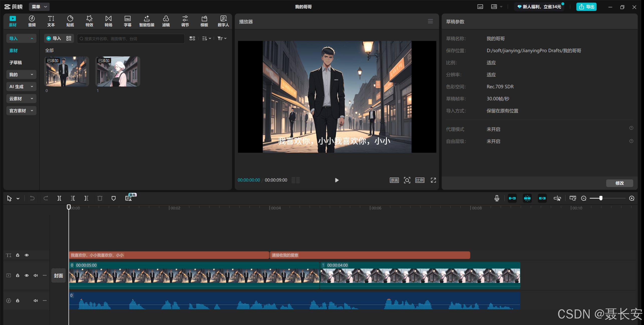Expand the 云素材 section
644x325 pixels.
tap(21, 99)
